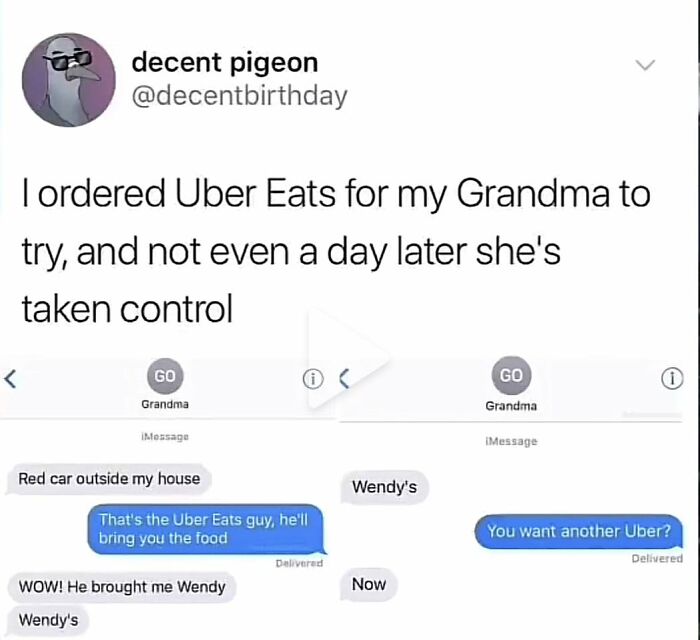Tap the back arrow in left chat
700x640 pixels.
point(10,379)
